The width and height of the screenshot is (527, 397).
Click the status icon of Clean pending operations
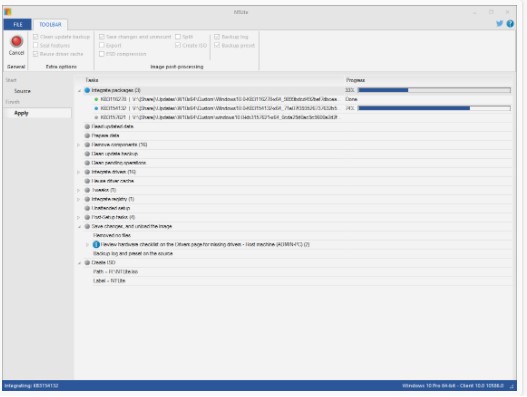pos(87,163)
